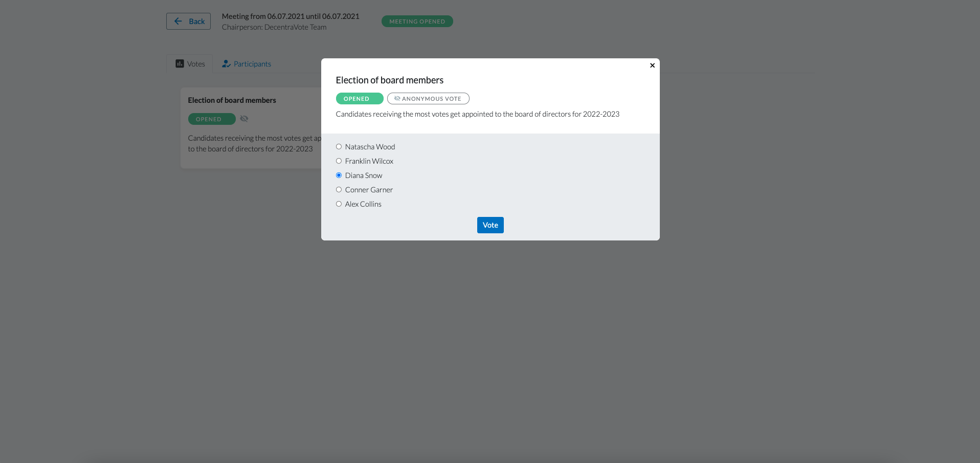Open the Election of board members card title
The image size is (980, 463).
click(232, 100)
